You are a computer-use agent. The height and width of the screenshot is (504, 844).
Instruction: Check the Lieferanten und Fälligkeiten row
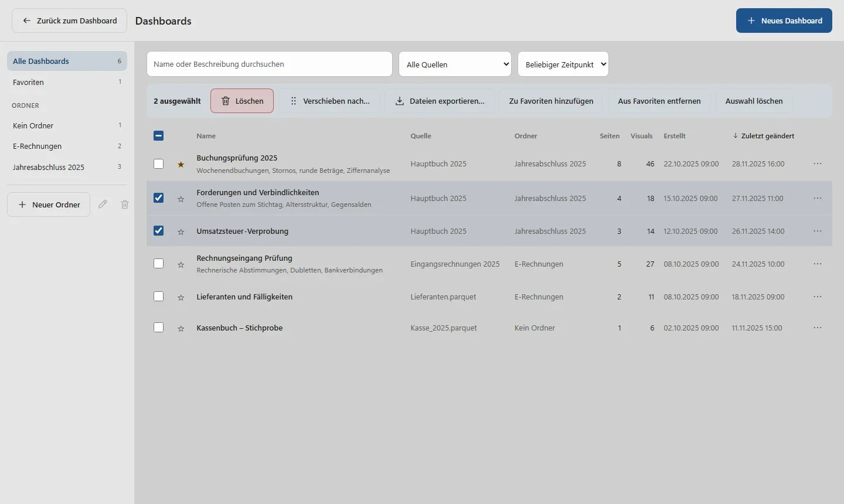(158, 297)
